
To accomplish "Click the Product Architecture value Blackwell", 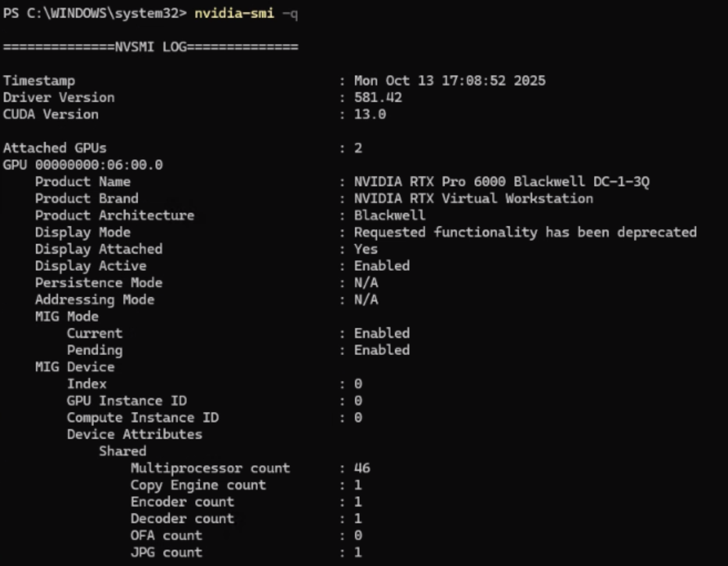I will [x=389, y=215].
